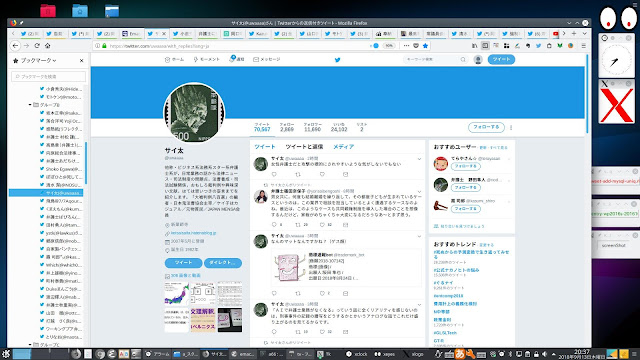The image size is (640, 360).
Task: Open the xeyes item in taskbar
Action: click(385, 354)
